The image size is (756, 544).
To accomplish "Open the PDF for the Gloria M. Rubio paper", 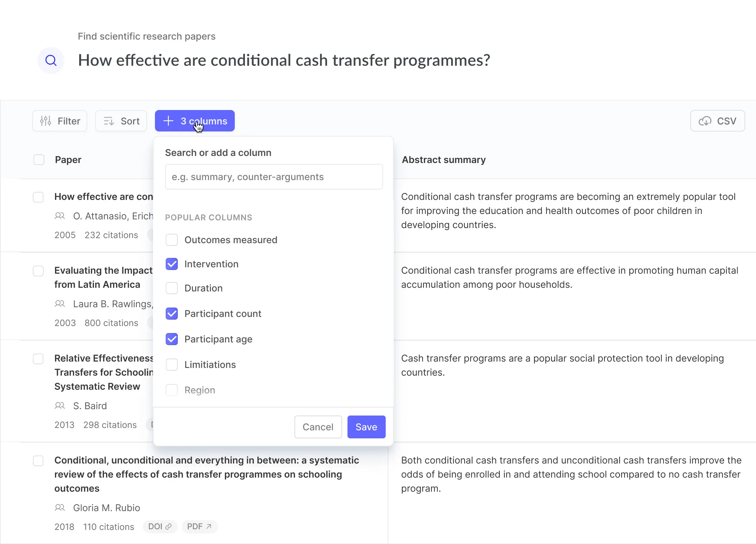I will (199, 526).
